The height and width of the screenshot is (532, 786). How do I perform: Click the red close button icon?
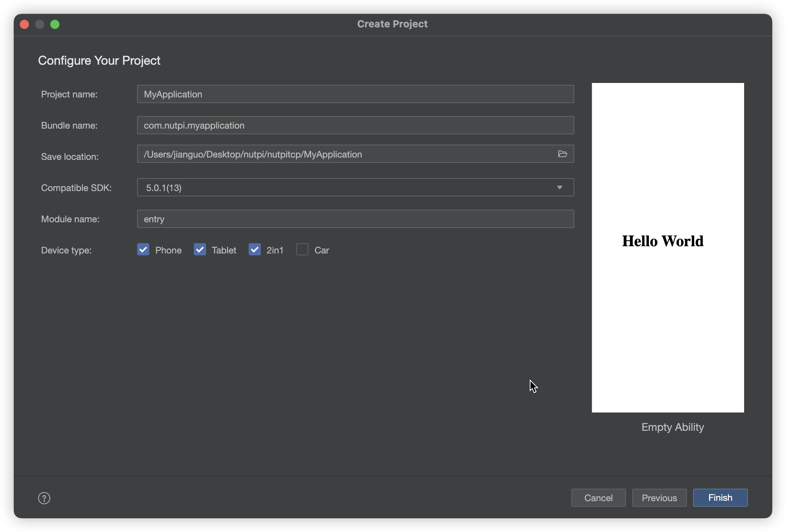[x=24, y=24]
